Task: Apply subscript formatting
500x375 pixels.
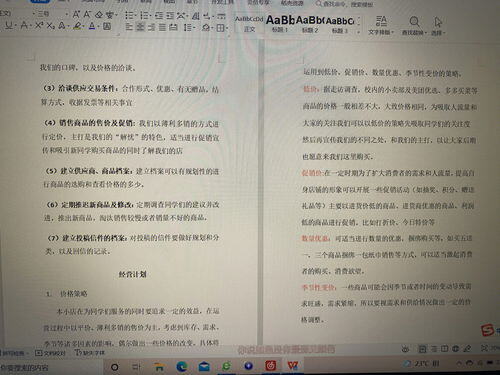Action: (x=50, y=25)
